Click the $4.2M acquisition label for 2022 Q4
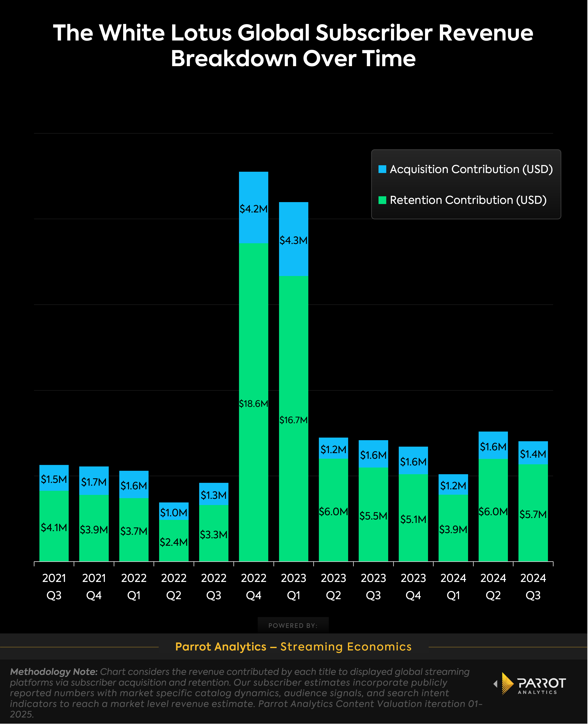 (253, 209)
